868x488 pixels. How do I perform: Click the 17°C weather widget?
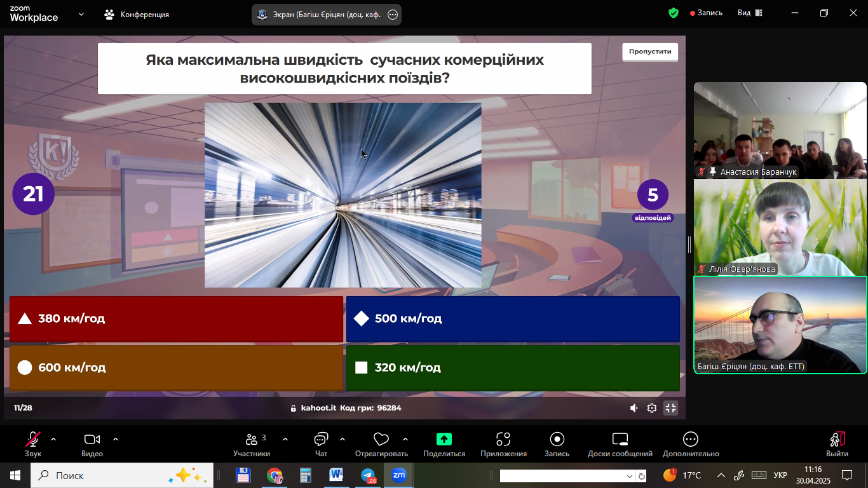(682, 475)
